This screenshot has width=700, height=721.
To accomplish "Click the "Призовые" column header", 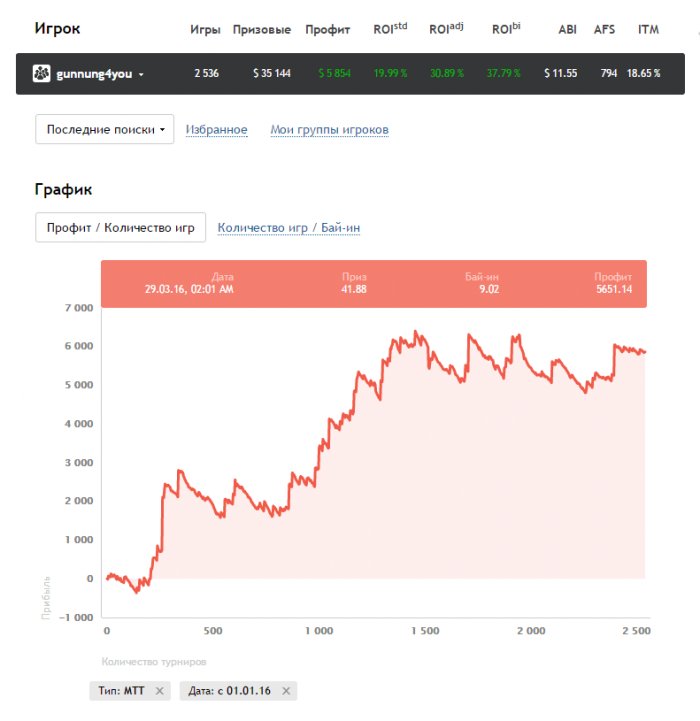I will (x=261, y=30).
